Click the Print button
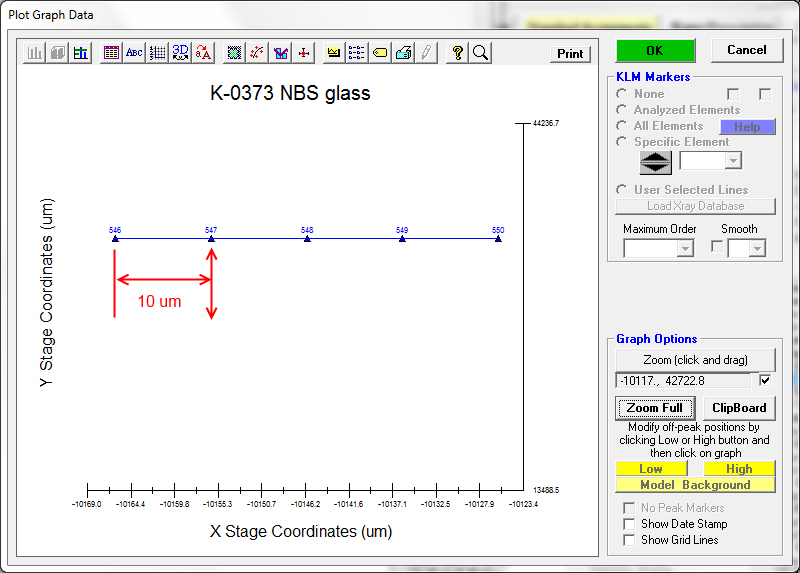The image size is (800, 573). click(x=570, y=54)
